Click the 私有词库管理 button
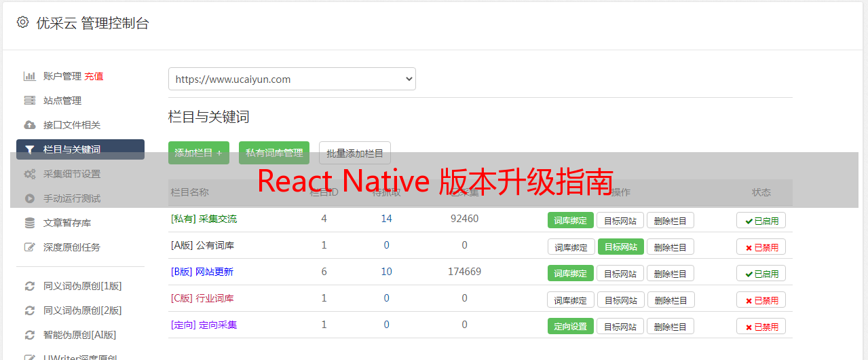 click(274, 153)
